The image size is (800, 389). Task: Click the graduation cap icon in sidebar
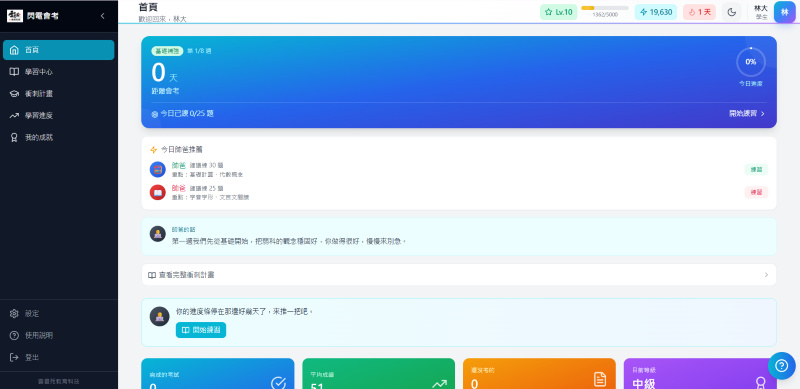pyautogui.click(x=14, y=94)
